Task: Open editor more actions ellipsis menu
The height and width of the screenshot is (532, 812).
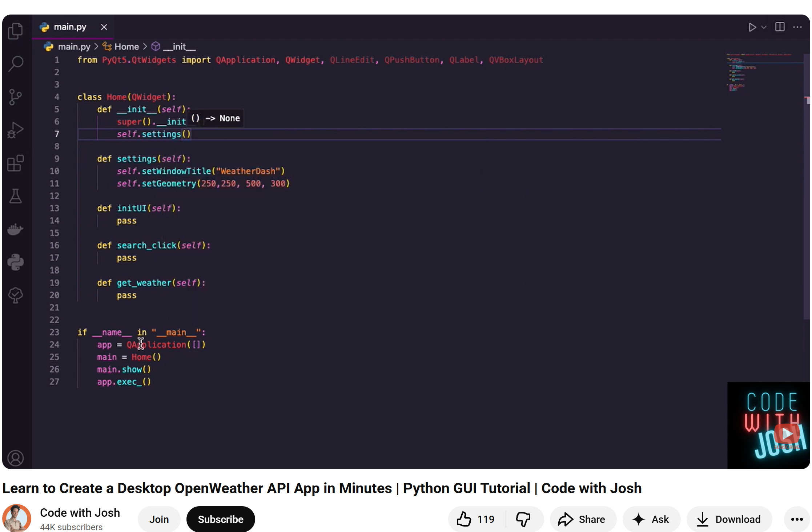Action: click(797, 27)
